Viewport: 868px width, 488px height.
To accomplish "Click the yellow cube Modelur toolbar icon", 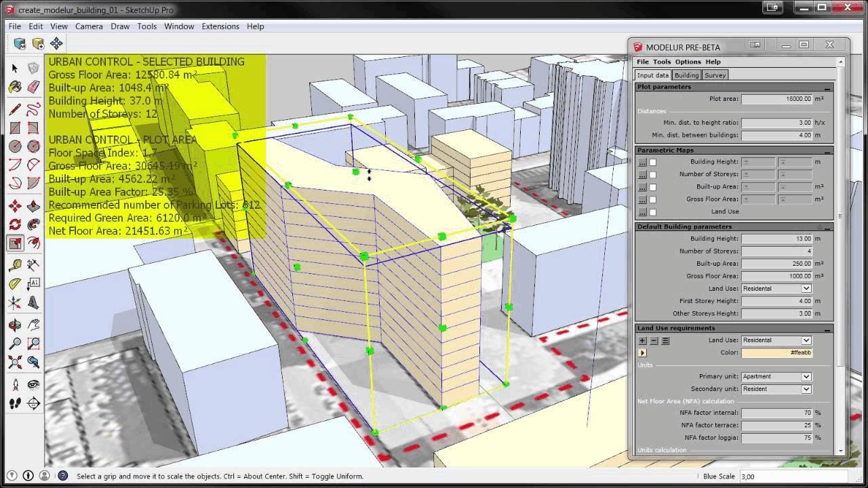I will pos(38,43).
